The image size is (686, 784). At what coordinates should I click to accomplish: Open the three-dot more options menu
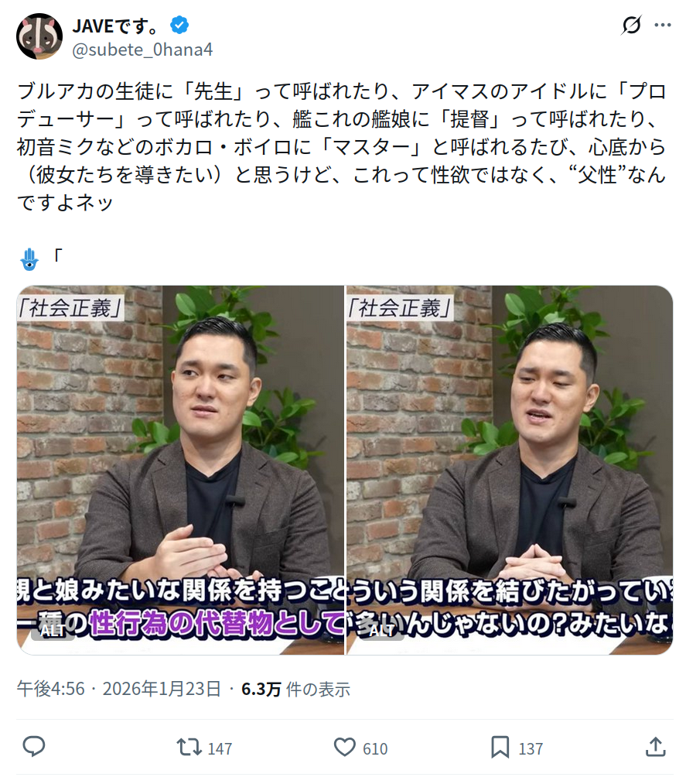(x=663, y=25)
